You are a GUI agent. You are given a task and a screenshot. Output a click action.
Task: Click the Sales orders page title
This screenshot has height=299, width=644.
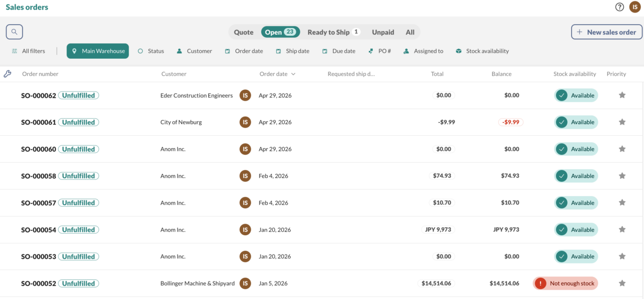[27, 7]
